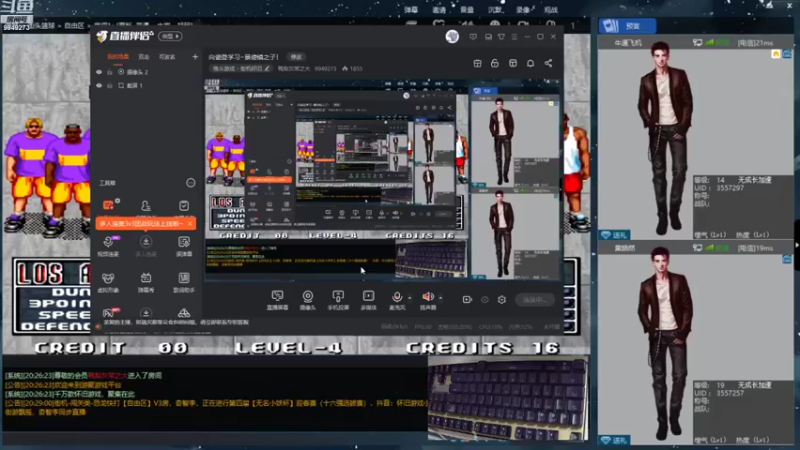Image resolution: width=800 pixels, height=450 pixels.
Task: Switch to the 可改名 scene tab
Action: [167, 57]
